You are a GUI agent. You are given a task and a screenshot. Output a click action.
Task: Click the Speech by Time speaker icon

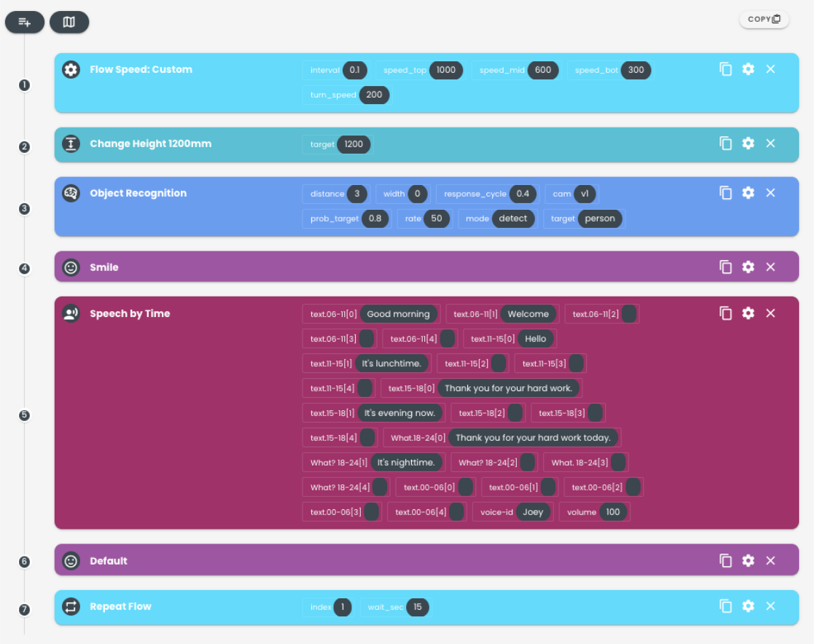click(71, 314)
